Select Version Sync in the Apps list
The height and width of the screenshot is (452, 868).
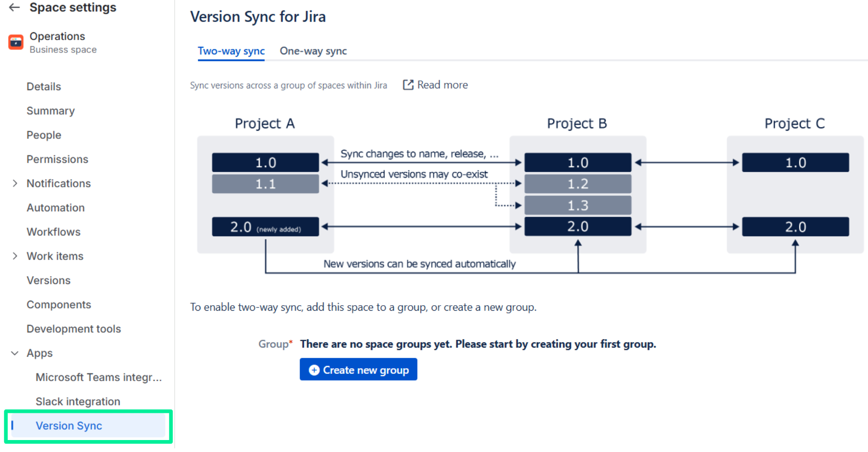pos(69,426)
